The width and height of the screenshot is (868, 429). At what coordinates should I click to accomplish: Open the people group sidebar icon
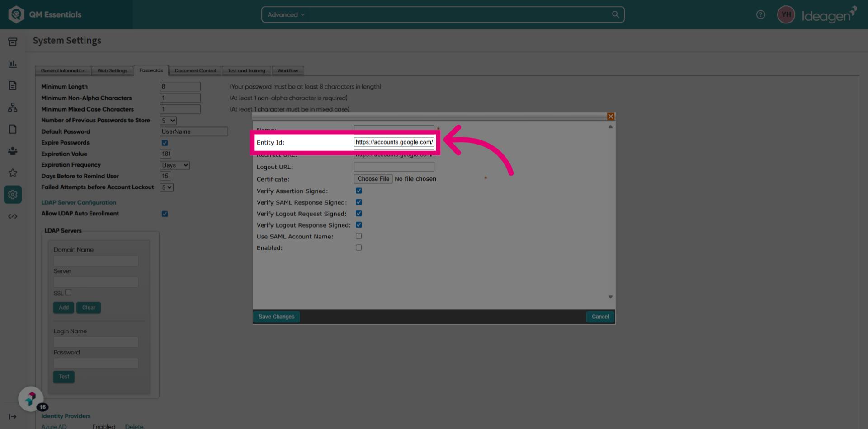(13, 151)
